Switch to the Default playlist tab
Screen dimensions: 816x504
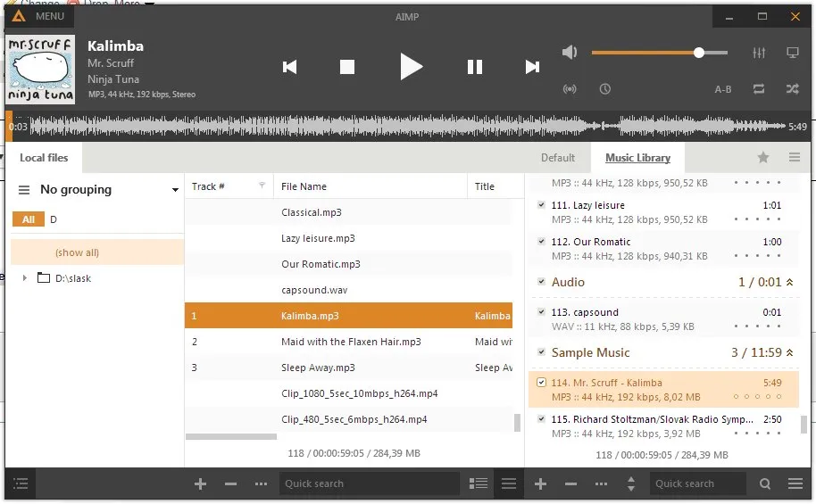(x=558, y=158)
